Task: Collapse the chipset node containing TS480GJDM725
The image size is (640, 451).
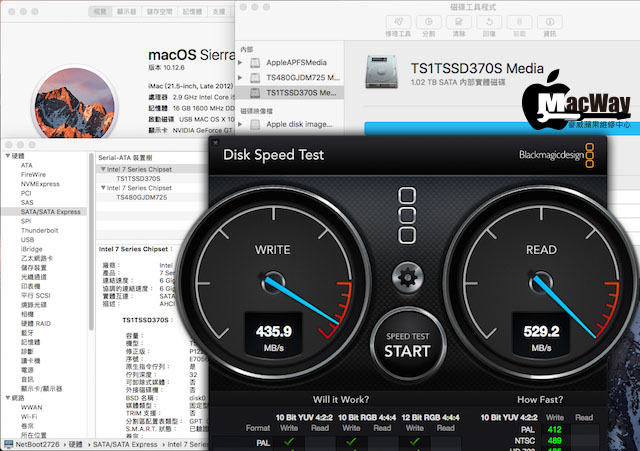Action: [103, 188]
